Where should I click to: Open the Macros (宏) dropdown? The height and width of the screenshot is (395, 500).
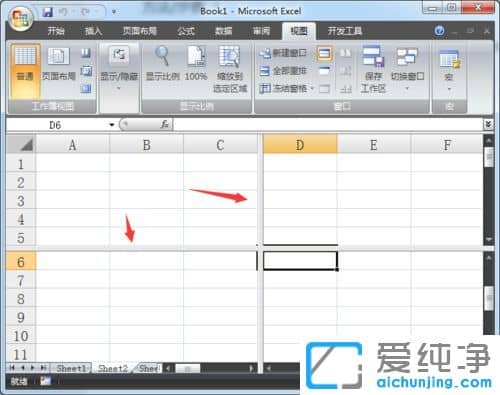tap(449, 70)
